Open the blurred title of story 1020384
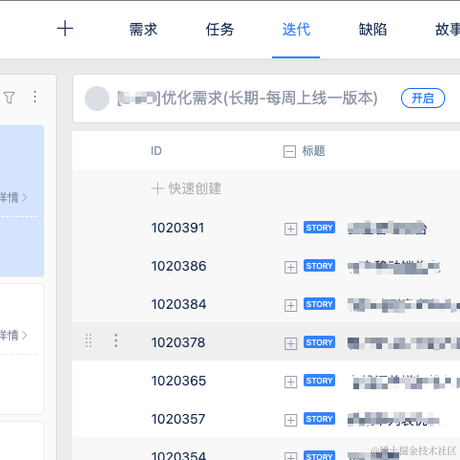 pos(404,305)
